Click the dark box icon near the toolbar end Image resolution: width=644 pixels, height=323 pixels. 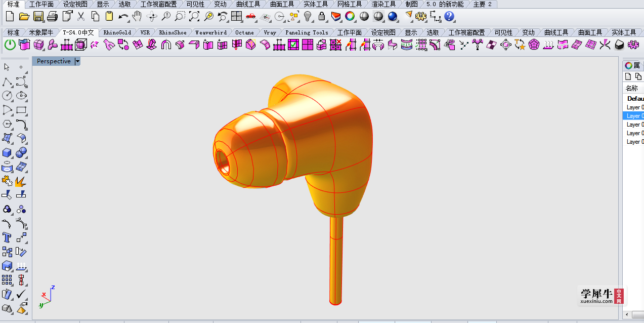coord(619,45)
